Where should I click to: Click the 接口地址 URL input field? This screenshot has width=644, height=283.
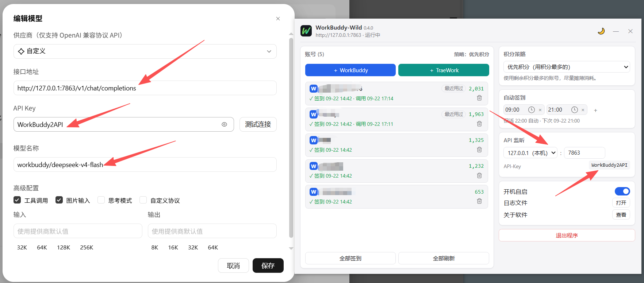(145, 88)
